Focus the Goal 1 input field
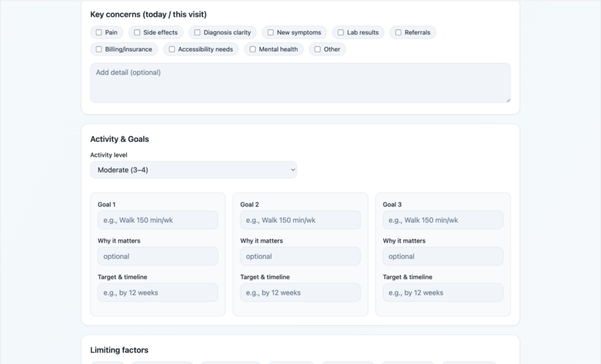 click(x=157, y=220)
